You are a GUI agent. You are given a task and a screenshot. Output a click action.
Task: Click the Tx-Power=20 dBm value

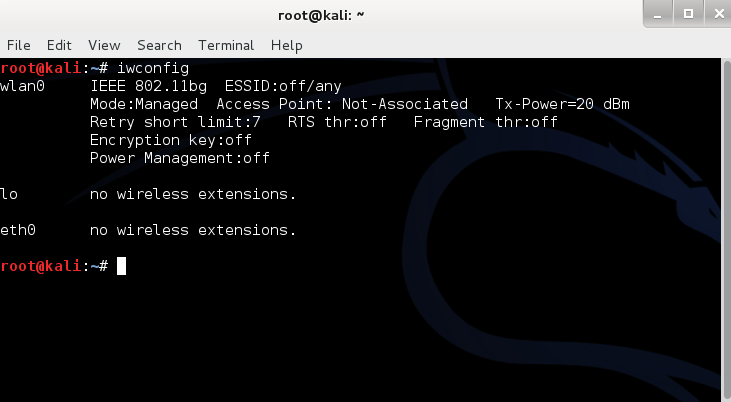coord(562,104)
